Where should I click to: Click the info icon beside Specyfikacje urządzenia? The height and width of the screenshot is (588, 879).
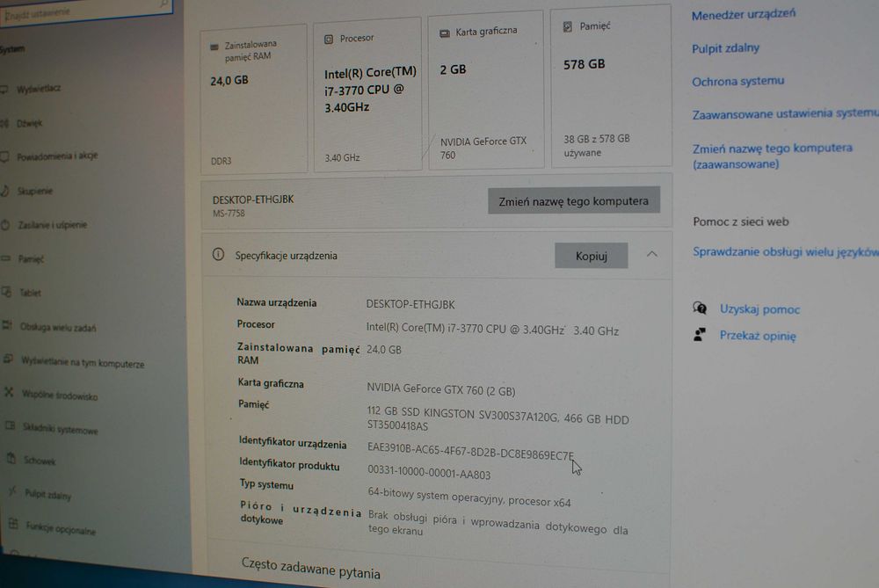tap(218, 255)
